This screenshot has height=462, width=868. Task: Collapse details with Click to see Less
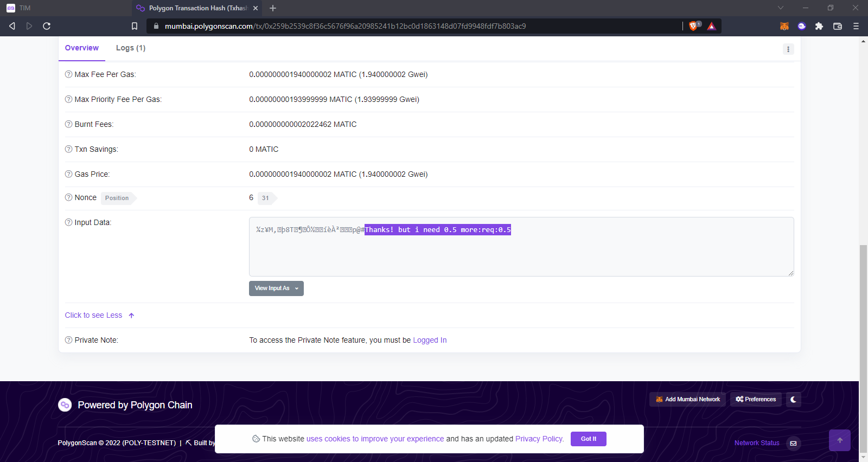coord(99,315)
